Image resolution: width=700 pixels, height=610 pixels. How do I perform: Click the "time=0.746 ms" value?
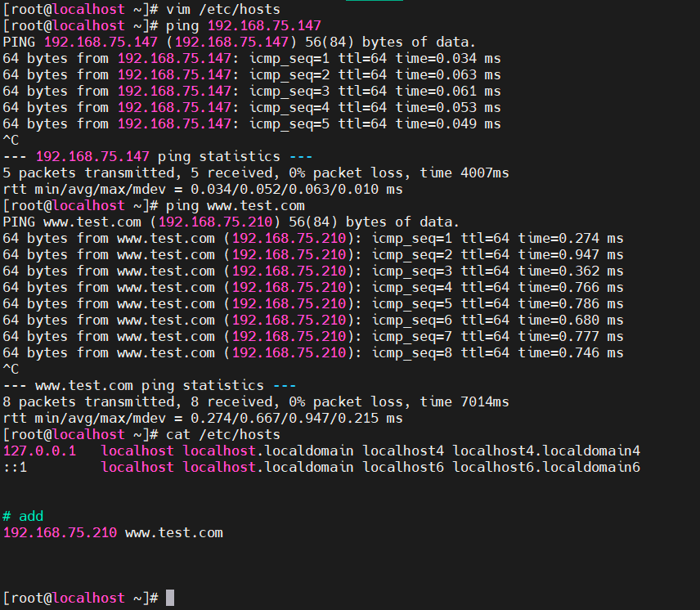coord(571,353)
